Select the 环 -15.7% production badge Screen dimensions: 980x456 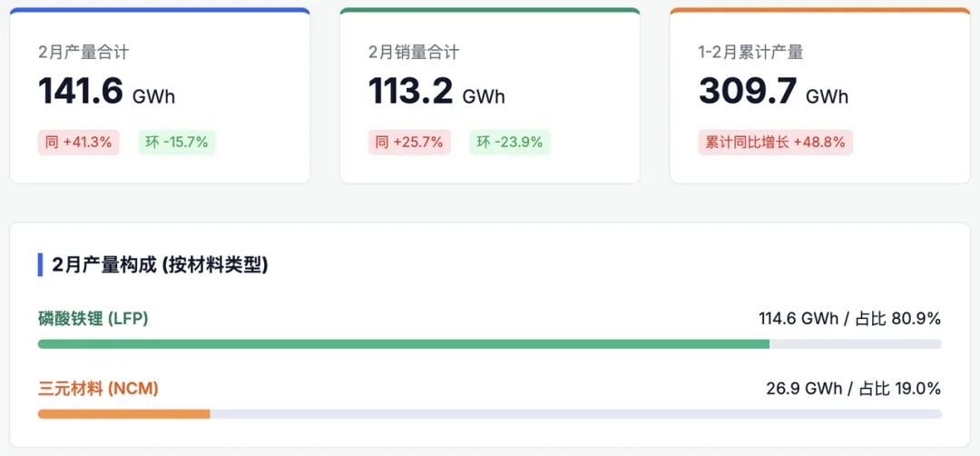[x=177, y=142]
